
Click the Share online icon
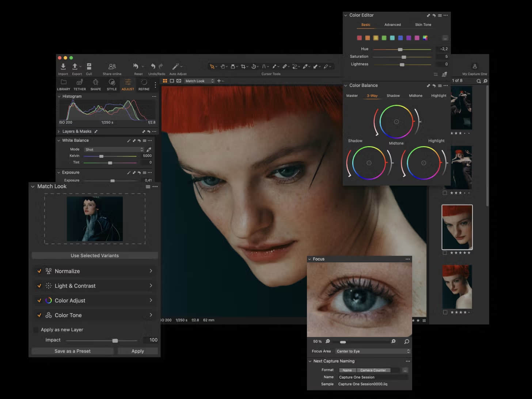pyautogui.click(x=112, y=66)
